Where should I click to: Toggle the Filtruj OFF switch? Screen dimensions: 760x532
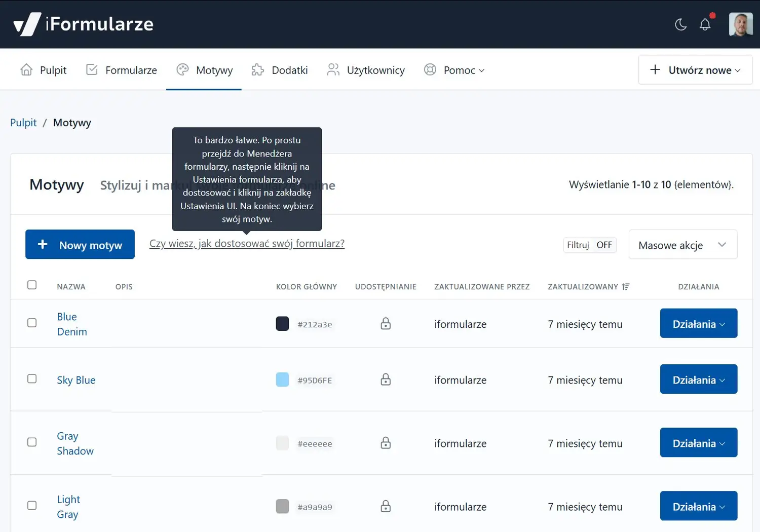click(590, 245)
